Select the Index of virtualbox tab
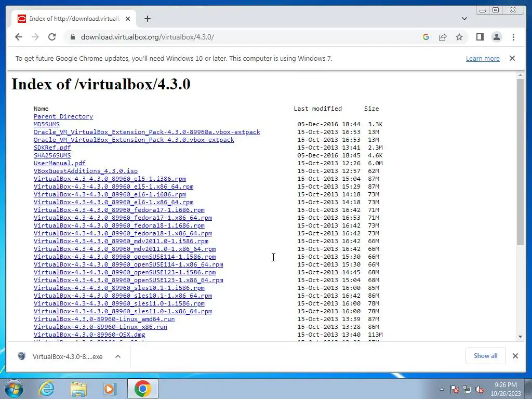 pyautogui.click(x=74, y=19)
